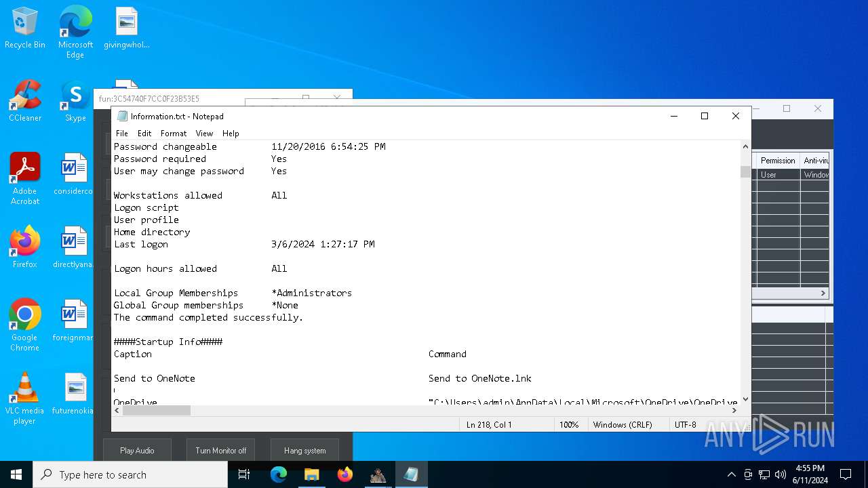Select the givingwhol image file on desktop
Viewport: 868px width, 488px height.
(126, 28)
